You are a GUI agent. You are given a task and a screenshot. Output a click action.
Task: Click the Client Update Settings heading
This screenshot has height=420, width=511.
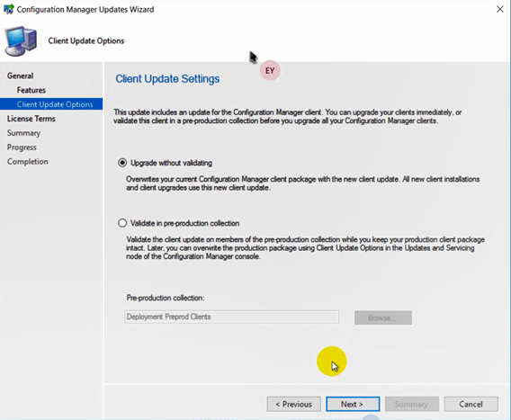167,79
